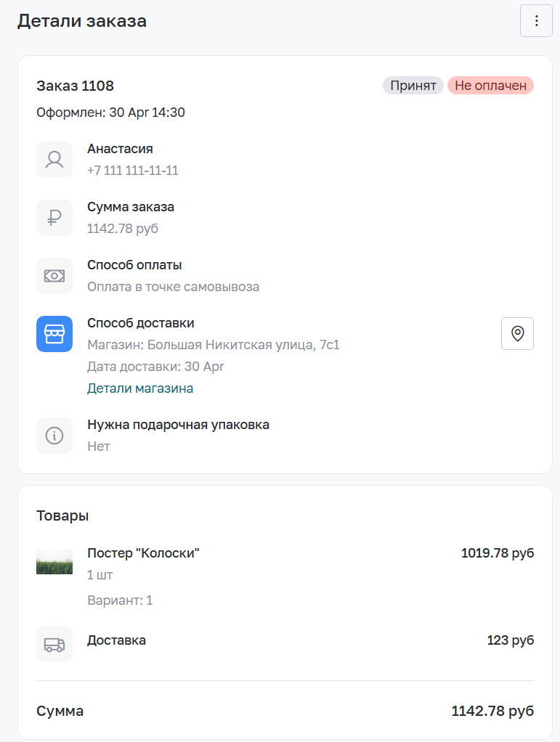The height and width of the screenshot is (742, 560).
Task: Click the blue store icon for delivery
Action: pyautogui.click(x=54, y=334)
